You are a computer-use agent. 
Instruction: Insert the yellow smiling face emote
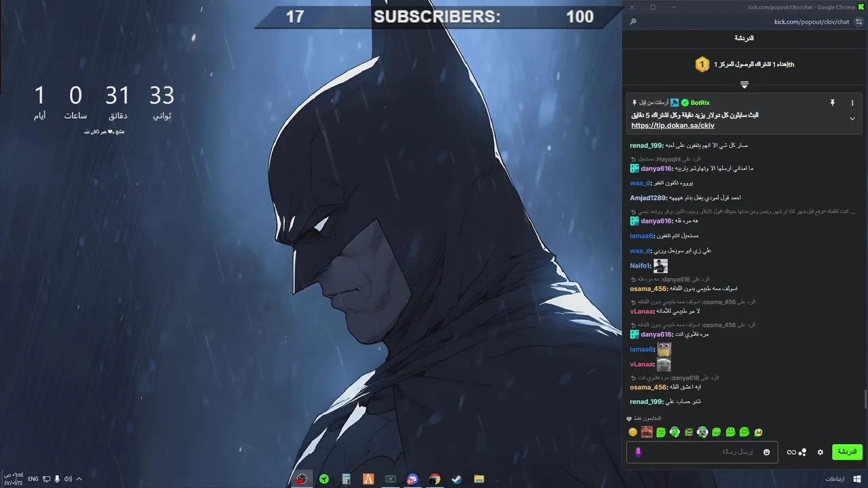pyautogui.click(x=633, y=432)
